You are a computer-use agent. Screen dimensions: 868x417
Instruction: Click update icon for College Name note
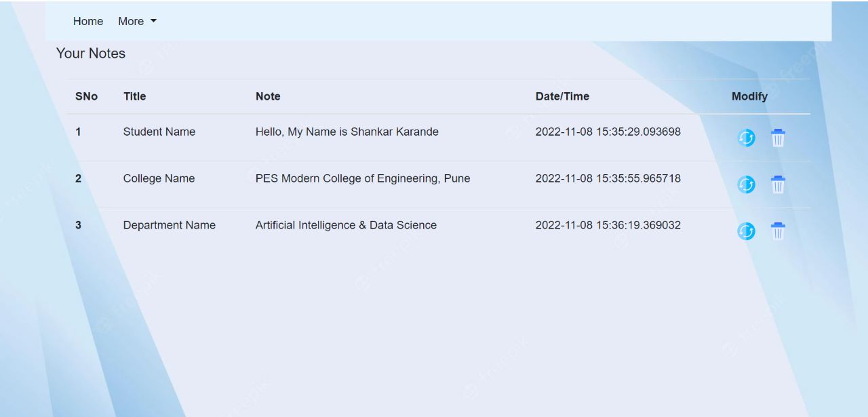tap(746, 184)
